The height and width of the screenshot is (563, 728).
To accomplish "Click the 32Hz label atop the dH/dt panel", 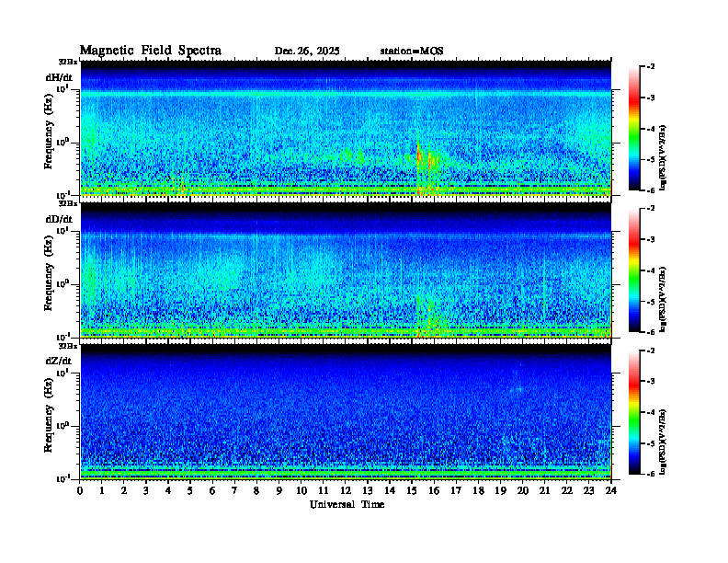I will coord(67,62).
